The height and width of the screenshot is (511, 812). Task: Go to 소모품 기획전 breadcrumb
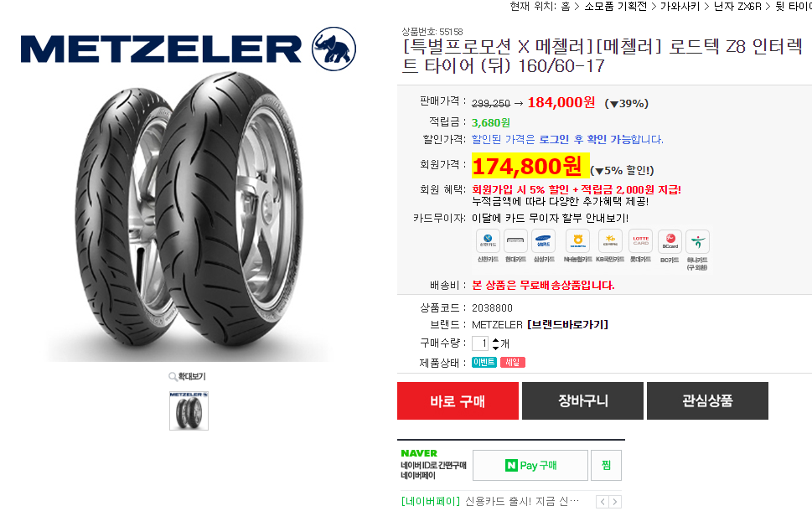(x=615, y=6)
